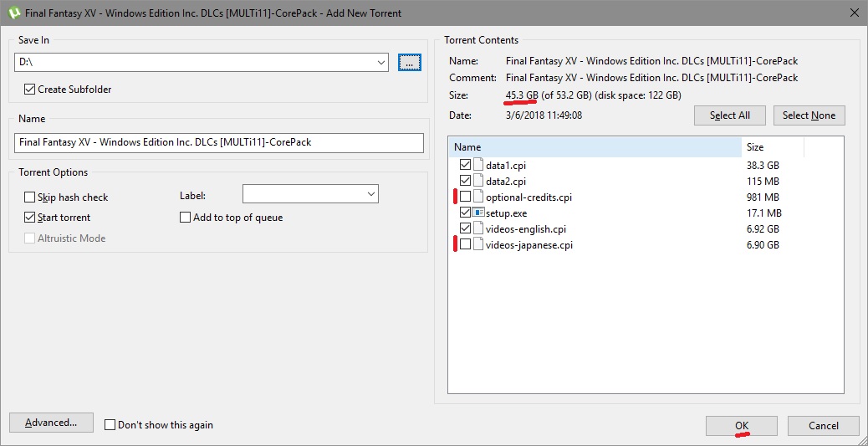This screenshot has width=868, height=446.
Task: Uncheck videos-english.cpi checkbox
Action: tap(465, 228)
